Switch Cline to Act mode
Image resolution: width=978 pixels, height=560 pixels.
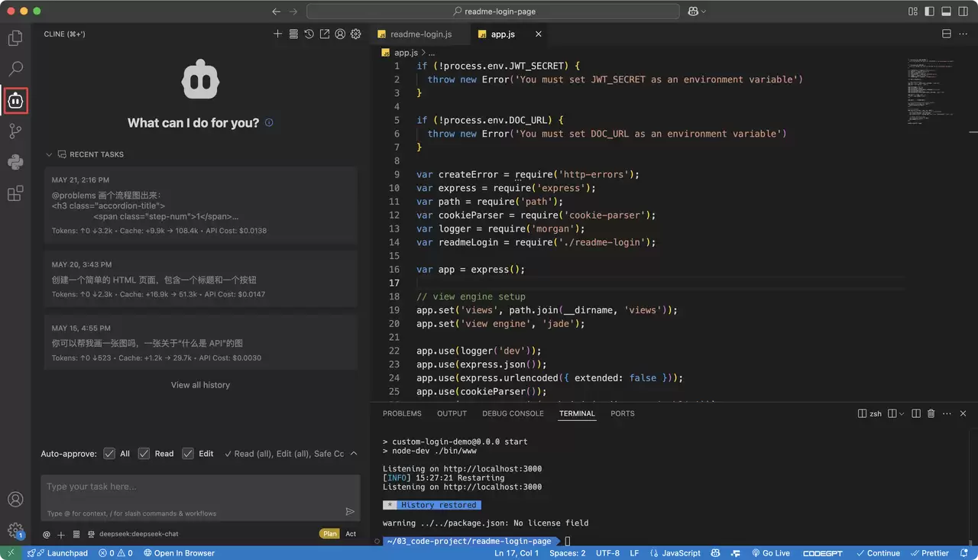351,534
